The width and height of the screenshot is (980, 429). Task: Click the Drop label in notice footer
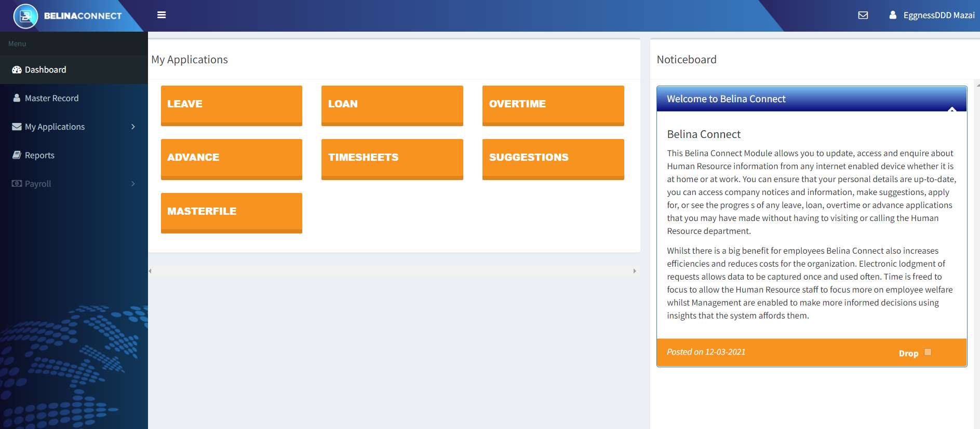point(909,353)
